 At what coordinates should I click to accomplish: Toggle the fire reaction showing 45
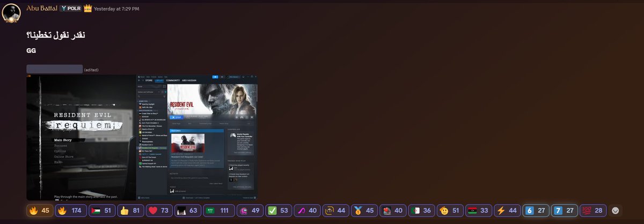(40, 211)
